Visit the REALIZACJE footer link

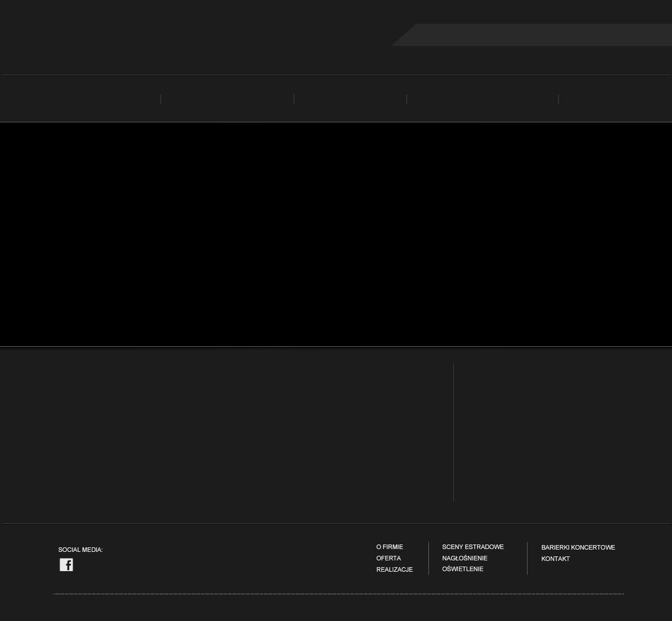[x=394, y=570]
